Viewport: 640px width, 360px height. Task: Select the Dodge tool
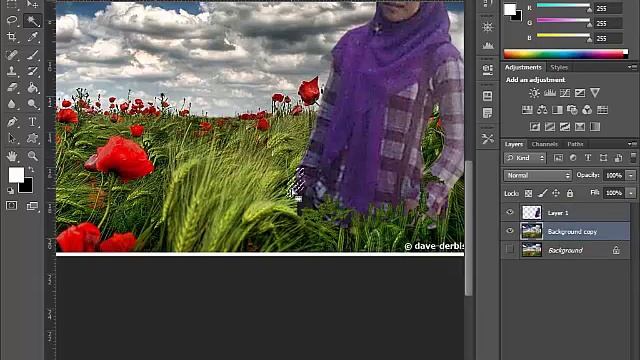point(32,104)
